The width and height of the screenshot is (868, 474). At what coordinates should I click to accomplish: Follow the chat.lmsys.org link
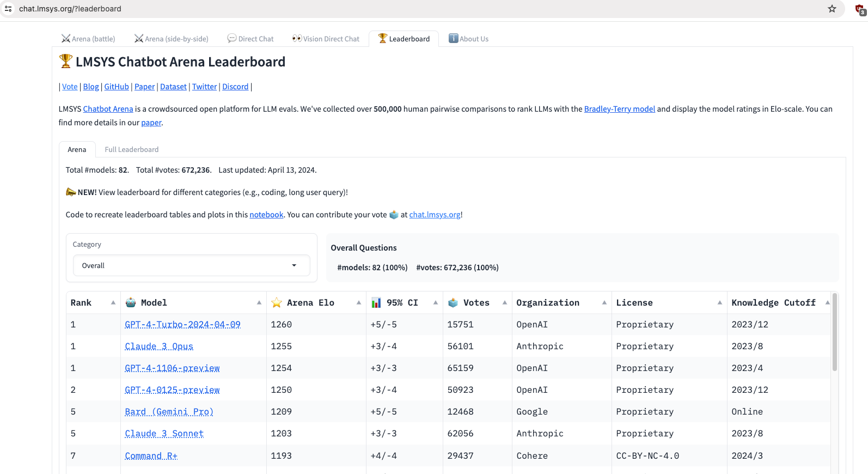click(435, 215)
